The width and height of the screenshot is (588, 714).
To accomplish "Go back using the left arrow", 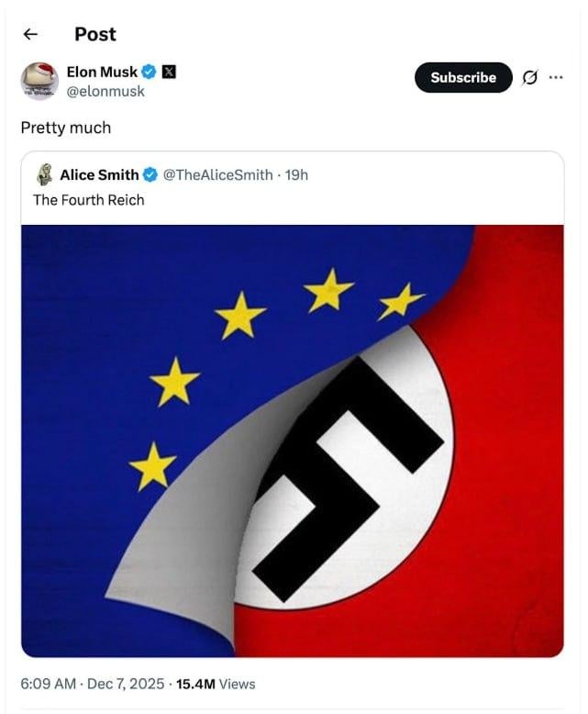I will tap(30, 34).
